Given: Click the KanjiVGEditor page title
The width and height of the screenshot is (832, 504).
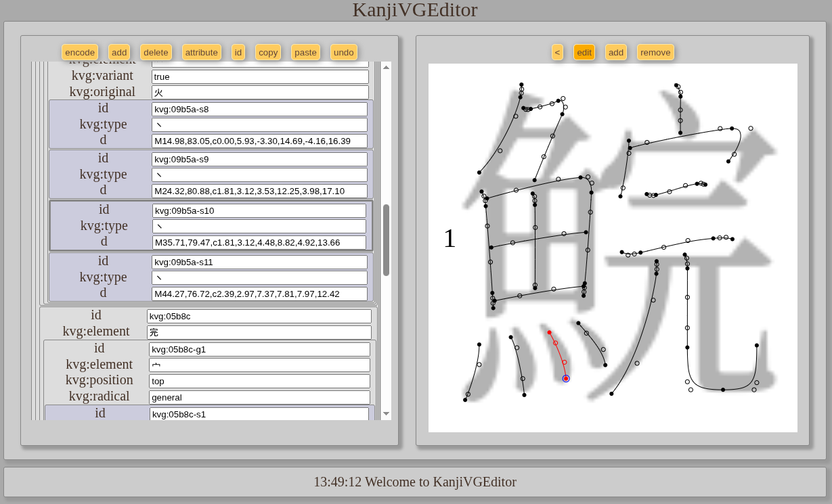Looking at the screenshot, I should point(415,10).
